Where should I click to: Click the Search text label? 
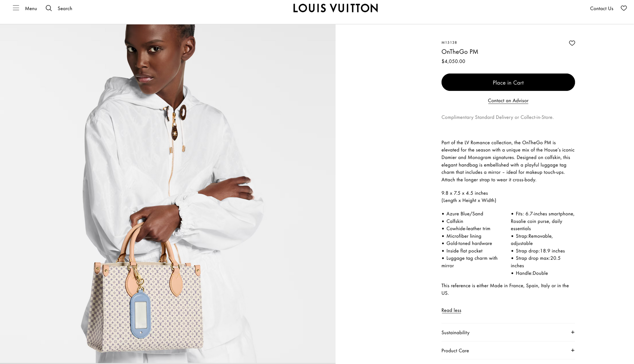tap(65, 8)
